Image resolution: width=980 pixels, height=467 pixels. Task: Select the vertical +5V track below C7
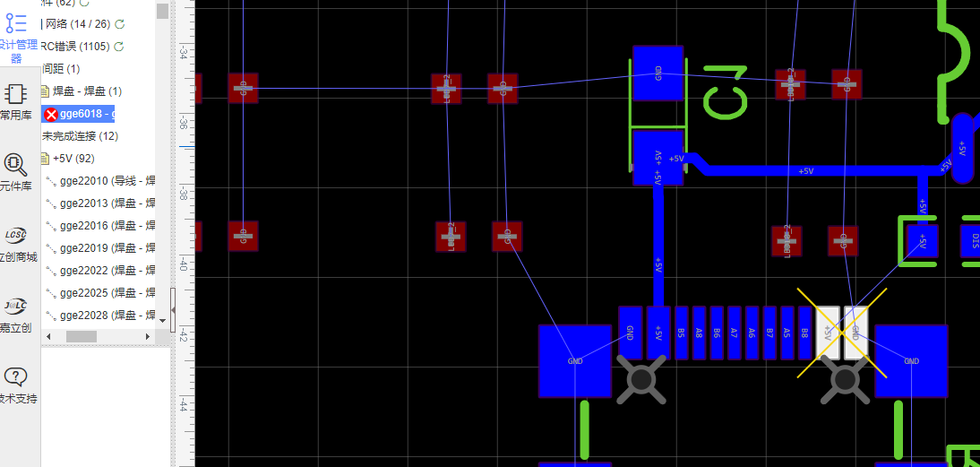click(658, 246)
